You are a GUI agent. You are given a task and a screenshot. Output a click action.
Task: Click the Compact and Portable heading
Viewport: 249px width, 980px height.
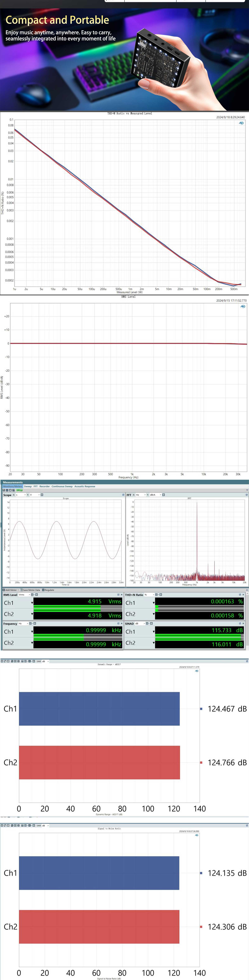[57, 20]
